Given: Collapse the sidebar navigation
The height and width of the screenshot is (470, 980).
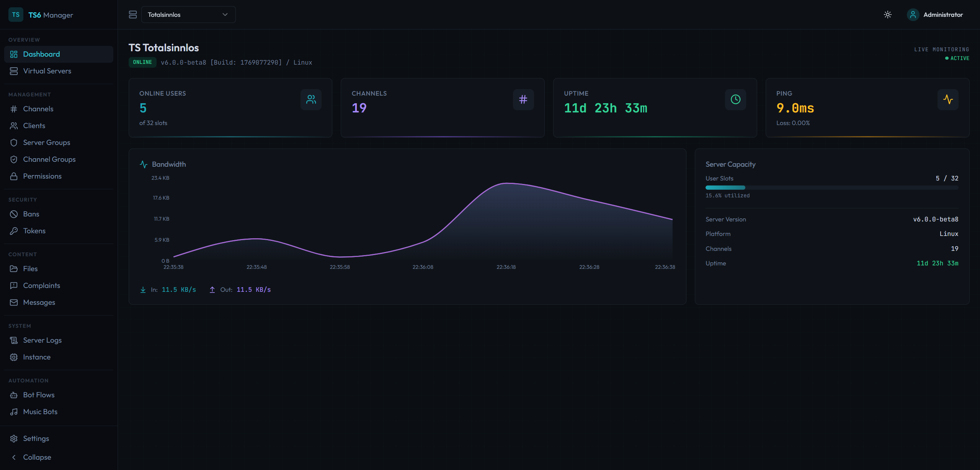Looking at the screenshot, I should [x=37, y=457].
